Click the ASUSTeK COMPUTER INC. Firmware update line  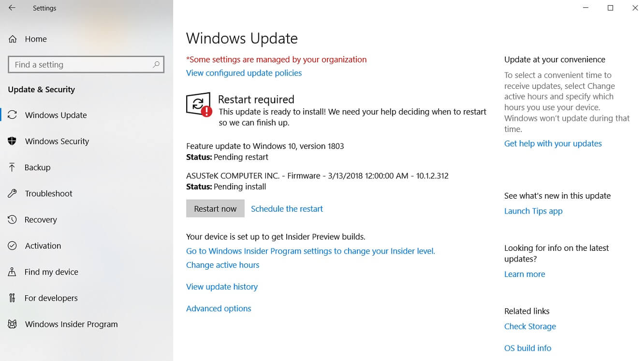[x=317, y=175]
